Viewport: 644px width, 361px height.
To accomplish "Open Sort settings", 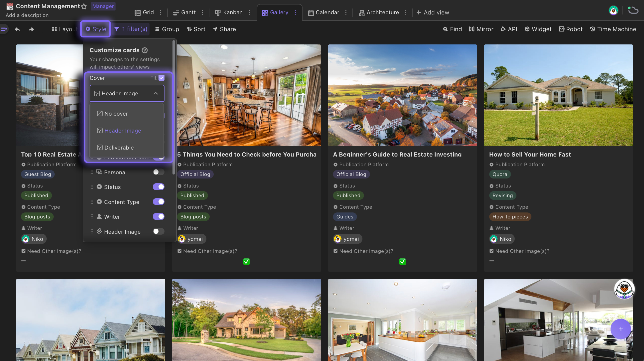I will pyautogui.click(x=196, y=29).
